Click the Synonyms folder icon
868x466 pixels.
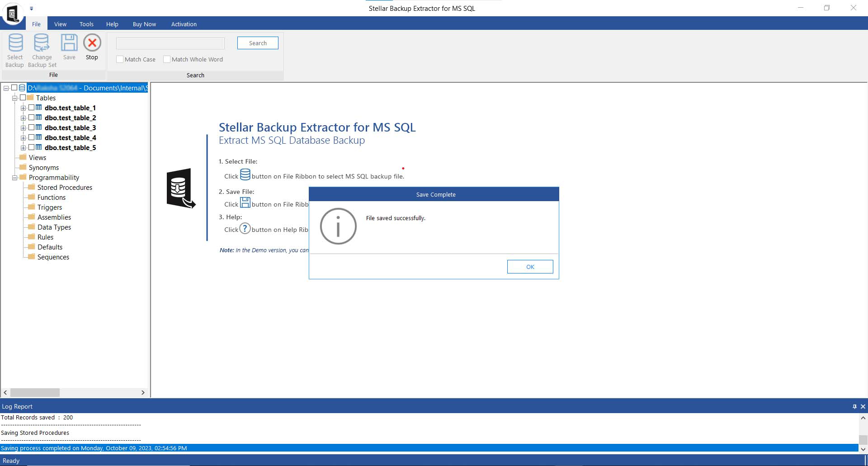(23, 167)
